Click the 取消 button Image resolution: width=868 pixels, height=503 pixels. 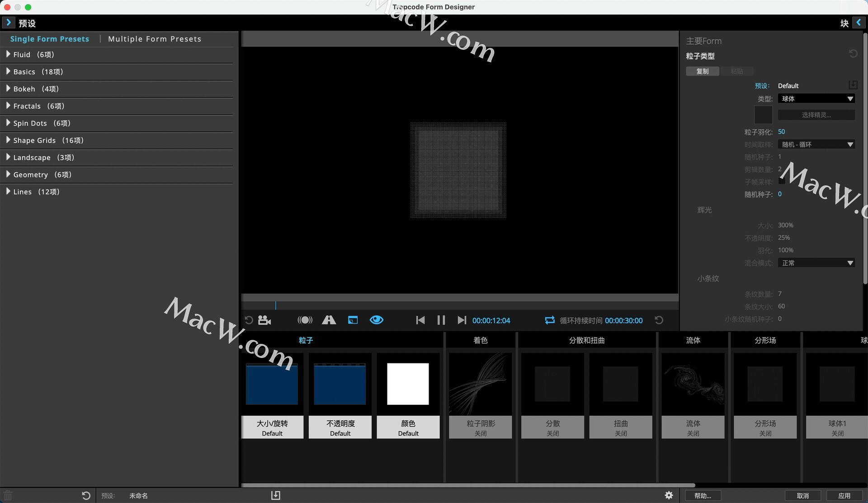803,495
